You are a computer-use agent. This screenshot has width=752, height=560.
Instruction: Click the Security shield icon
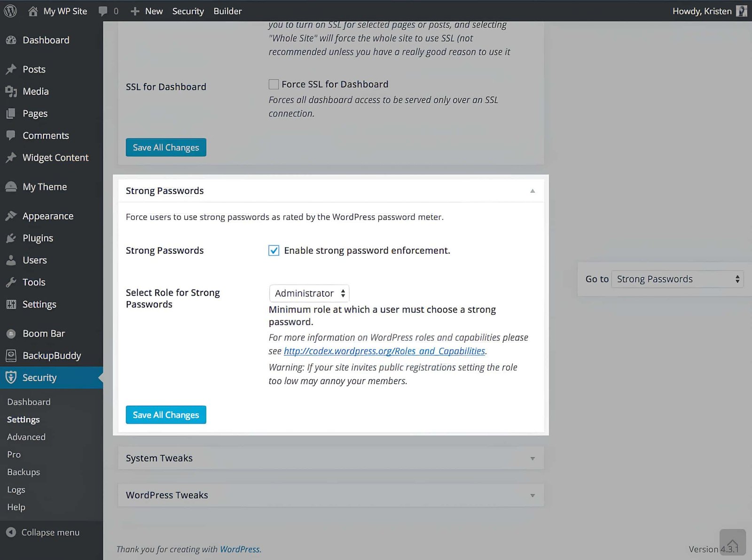point(11,377)
